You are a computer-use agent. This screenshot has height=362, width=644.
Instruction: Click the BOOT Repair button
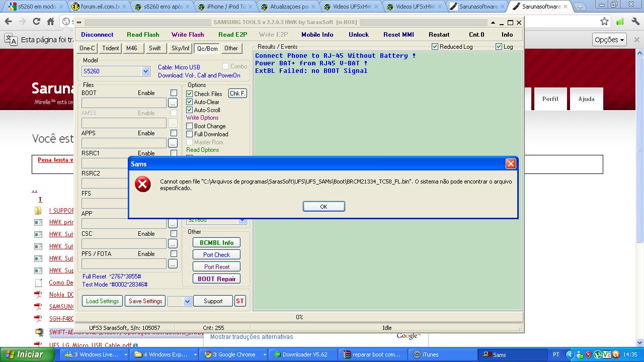coord(216,279)
